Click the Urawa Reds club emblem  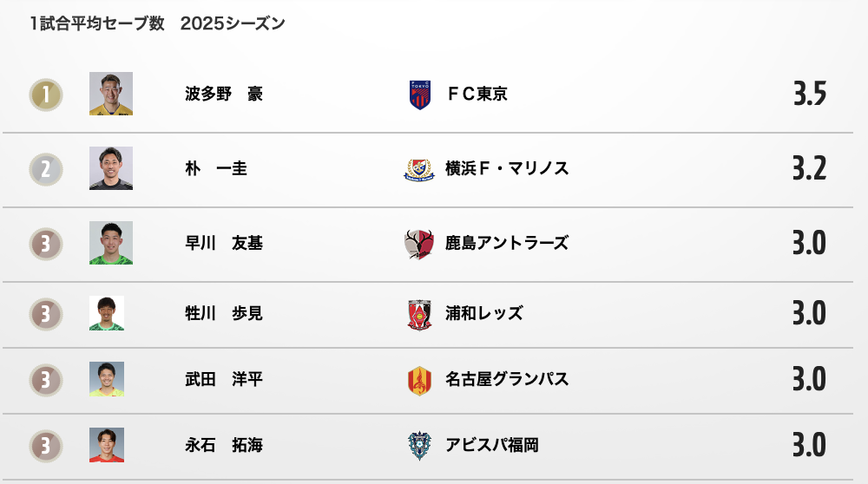[x=419, y=314]
